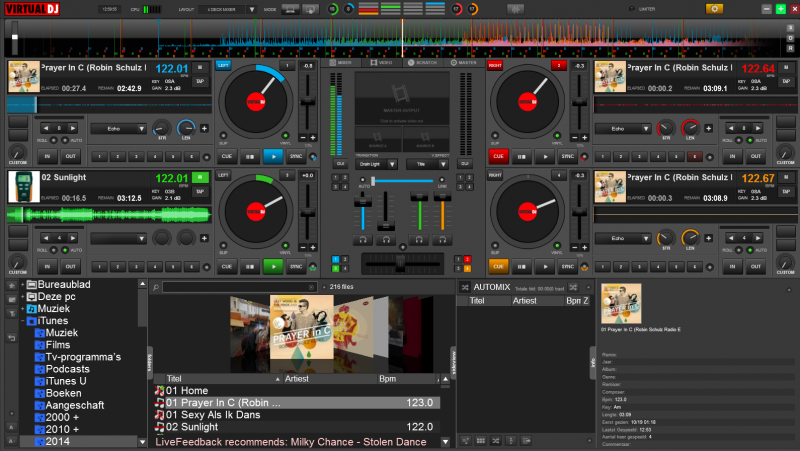The image size is (800, 451).
Task: Expand the Deze pc tree node
Action: (x=22, y=296)
